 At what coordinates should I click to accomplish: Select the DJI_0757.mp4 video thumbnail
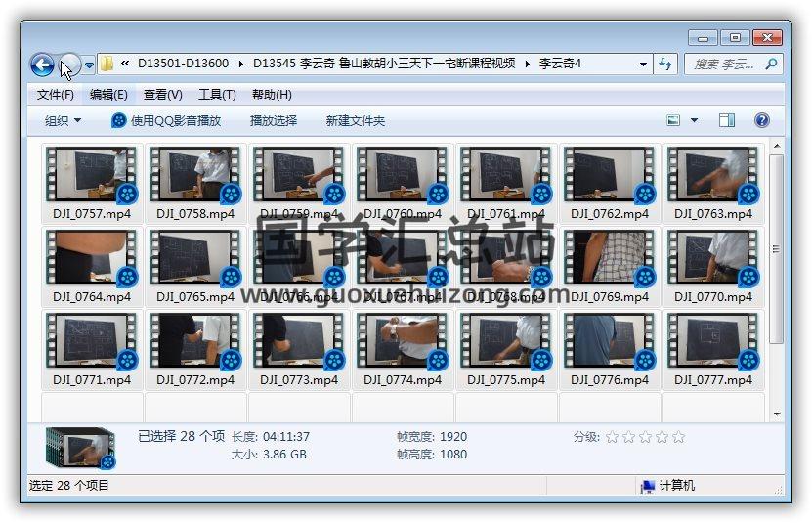click(92, 176)
